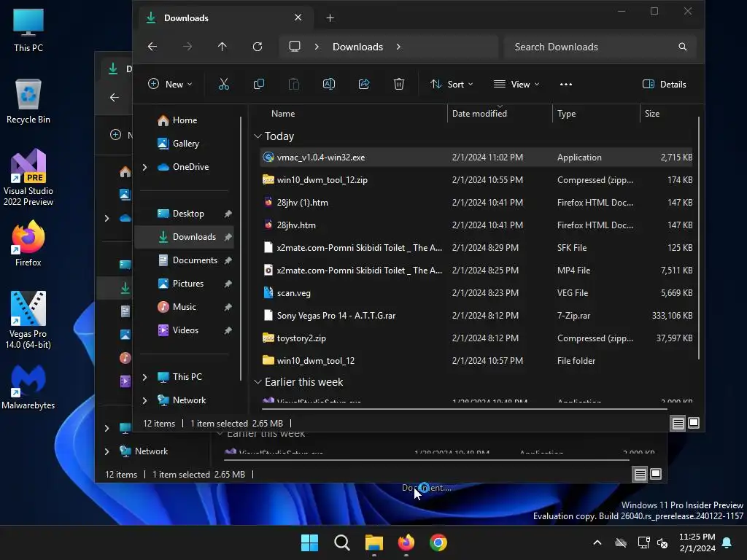747x560 pixels.
Task: Open Pictures in quick access
Action: click(186, 284)
